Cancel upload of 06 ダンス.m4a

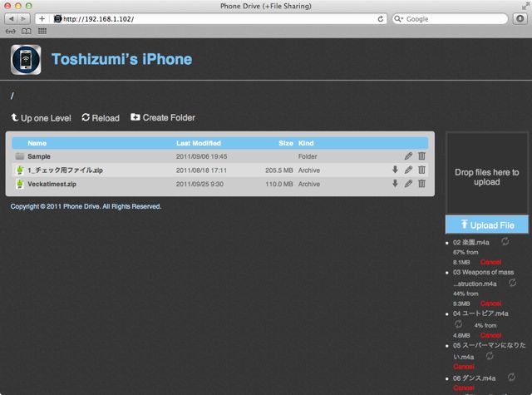click(464, 388)
